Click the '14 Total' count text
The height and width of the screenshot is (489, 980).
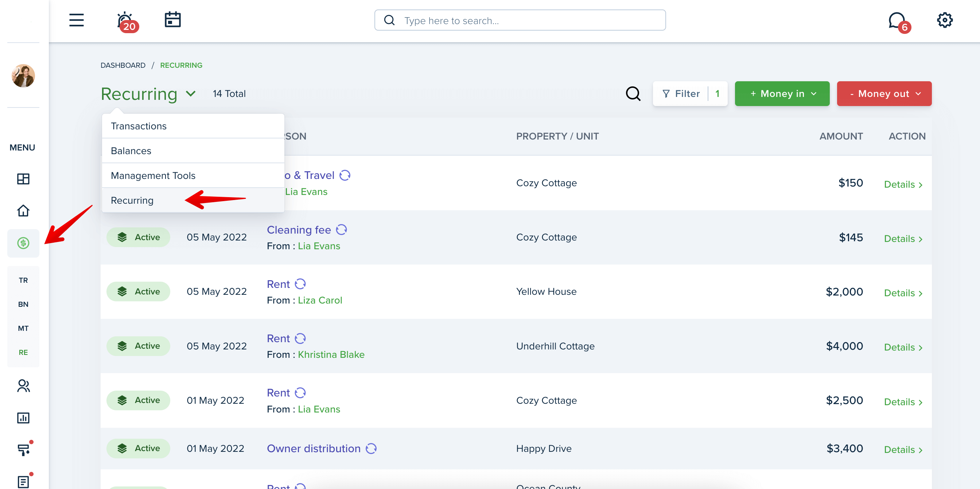click(x=229, y=94)
